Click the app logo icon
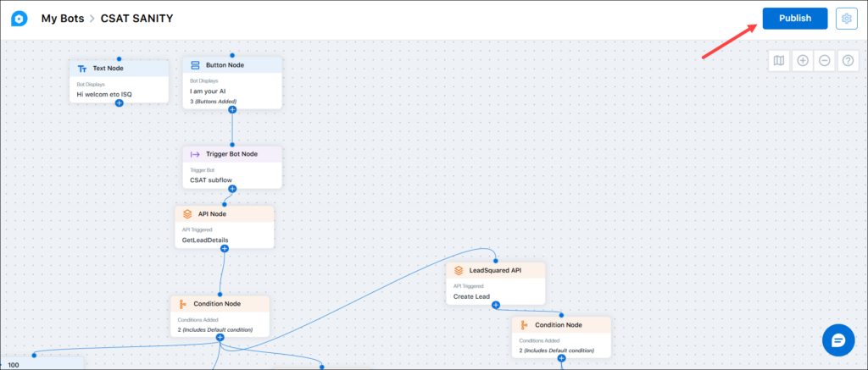This screenshot has height=370, width=868. [19, 19]
